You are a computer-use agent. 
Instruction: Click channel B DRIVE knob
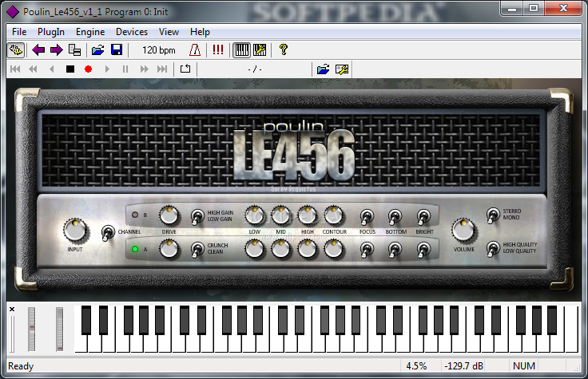point(169,215)
